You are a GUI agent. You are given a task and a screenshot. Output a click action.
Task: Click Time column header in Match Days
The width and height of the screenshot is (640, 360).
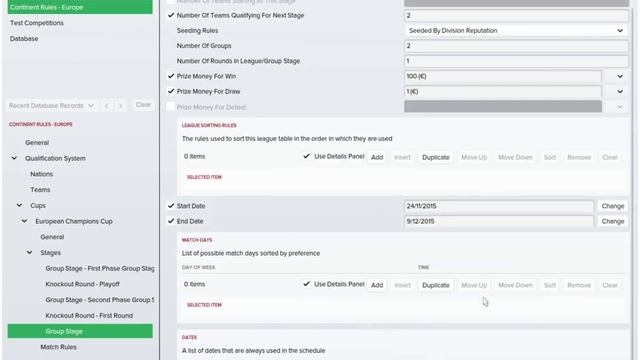point(423,267)
